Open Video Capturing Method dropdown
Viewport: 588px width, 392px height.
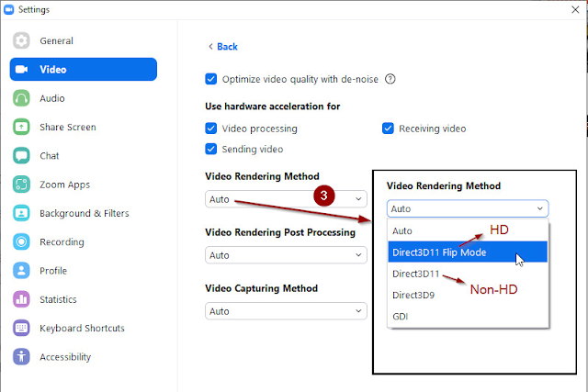(286, 311)
